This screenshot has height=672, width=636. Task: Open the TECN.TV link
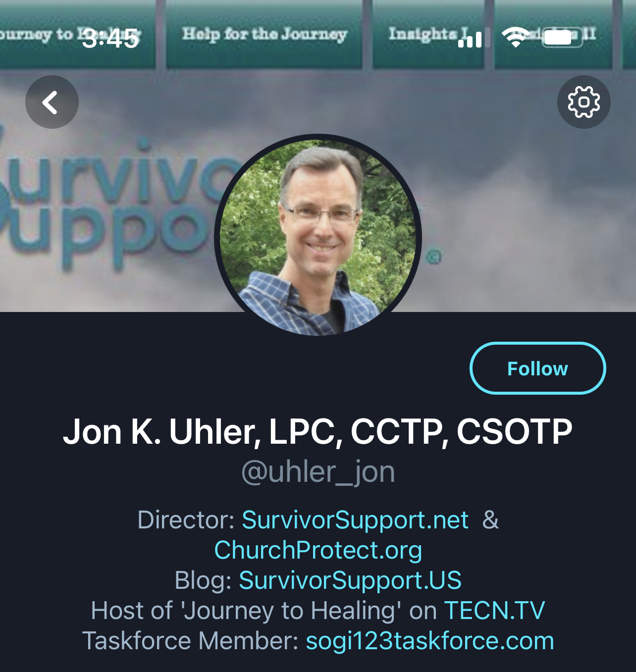pos(494,611)
